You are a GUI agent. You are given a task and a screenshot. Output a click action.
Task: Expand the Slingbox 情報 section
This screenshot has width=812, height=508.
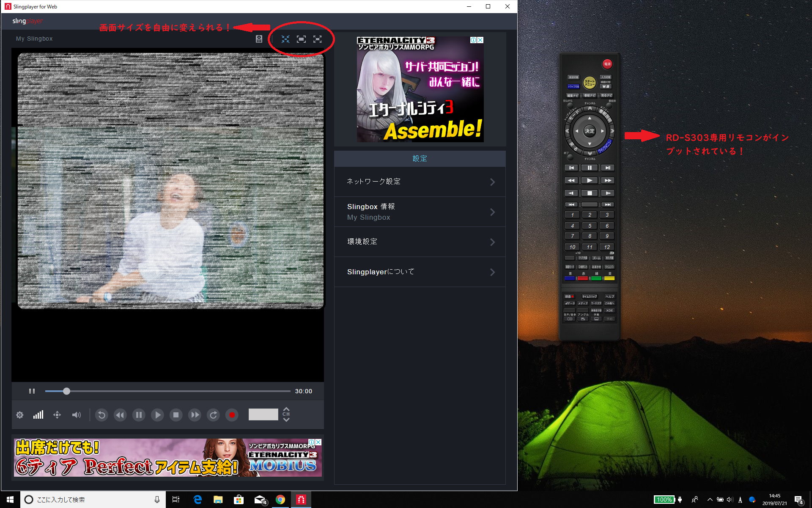click(420, 212)
